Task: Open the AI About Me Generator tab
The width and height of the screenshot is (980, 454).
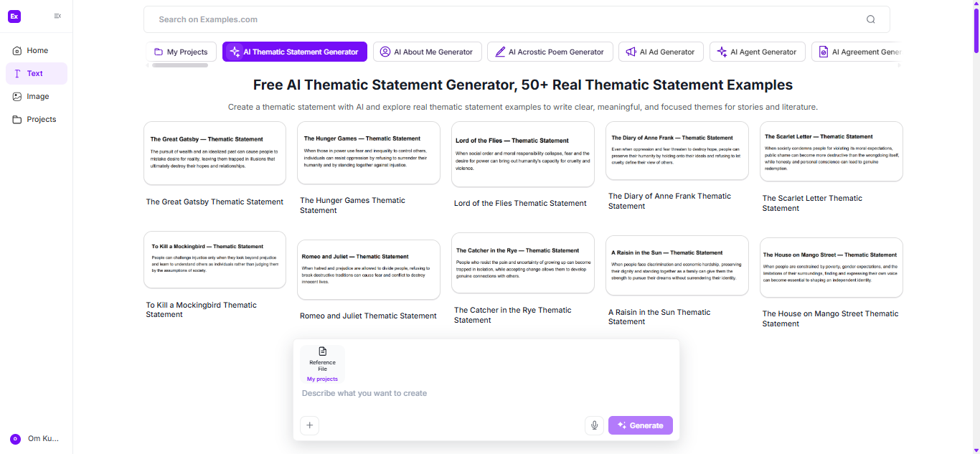Action: coord(427,52)
